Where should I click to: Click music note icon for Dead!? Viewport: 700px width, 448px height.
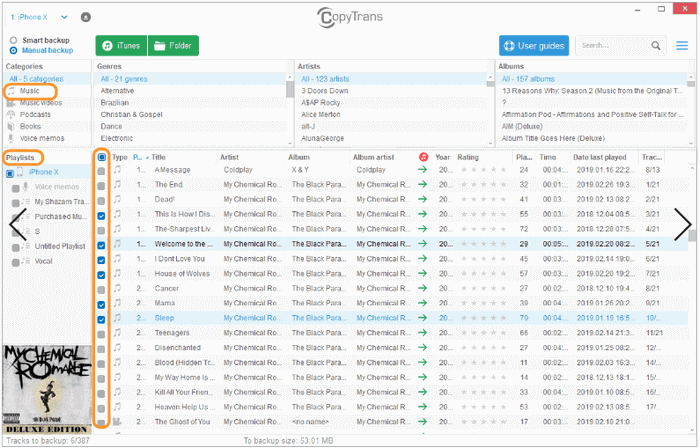click(117, 199)
